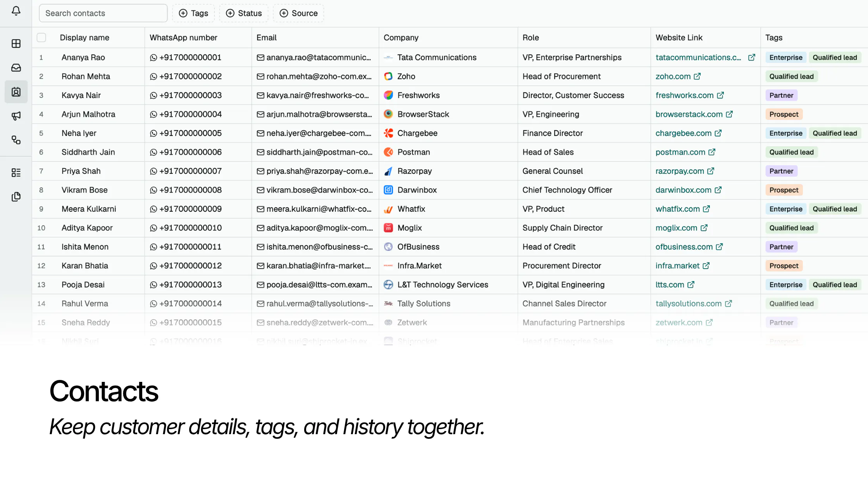Screen dimensions: 868x488
Task: Click the Email column header
Action: (267, 38)
